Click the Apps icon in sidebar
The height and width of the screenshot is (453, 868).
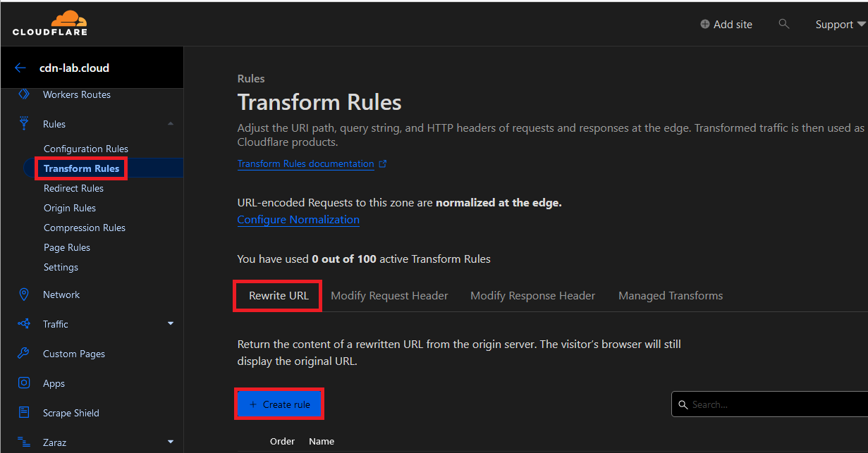click(x=24, y=383)
